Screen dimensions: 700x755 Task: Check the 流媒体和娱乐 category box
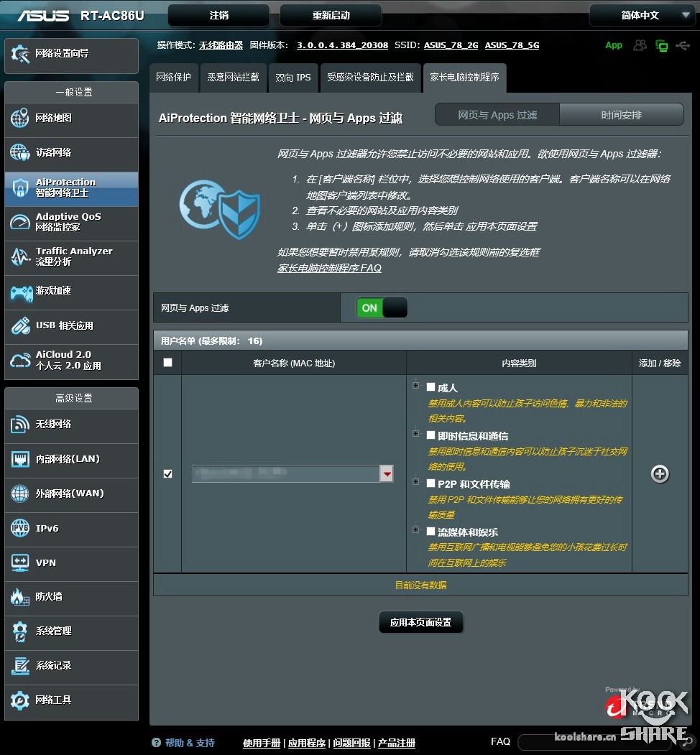[x=430, y=531]
